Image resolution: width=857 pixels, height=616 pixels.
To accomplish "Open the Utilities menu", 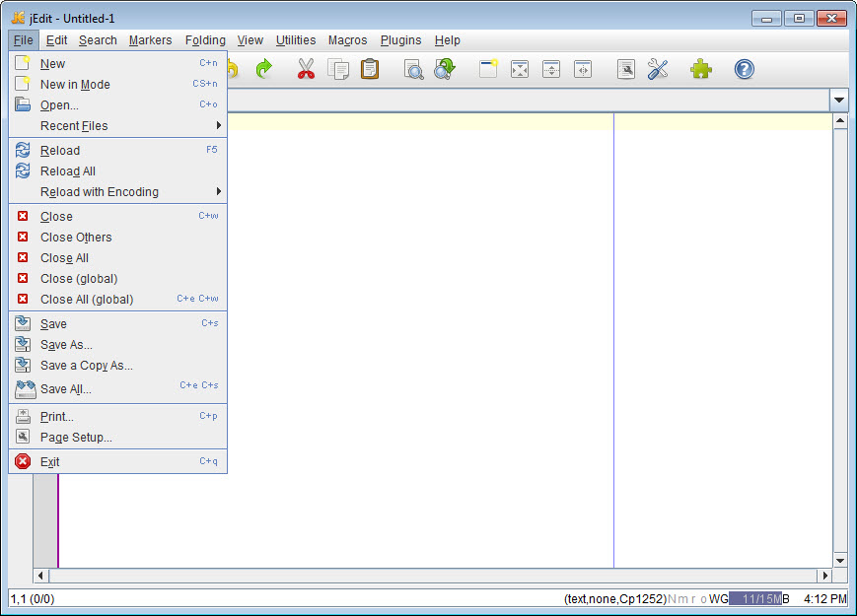I will click(x=296, y=39).
